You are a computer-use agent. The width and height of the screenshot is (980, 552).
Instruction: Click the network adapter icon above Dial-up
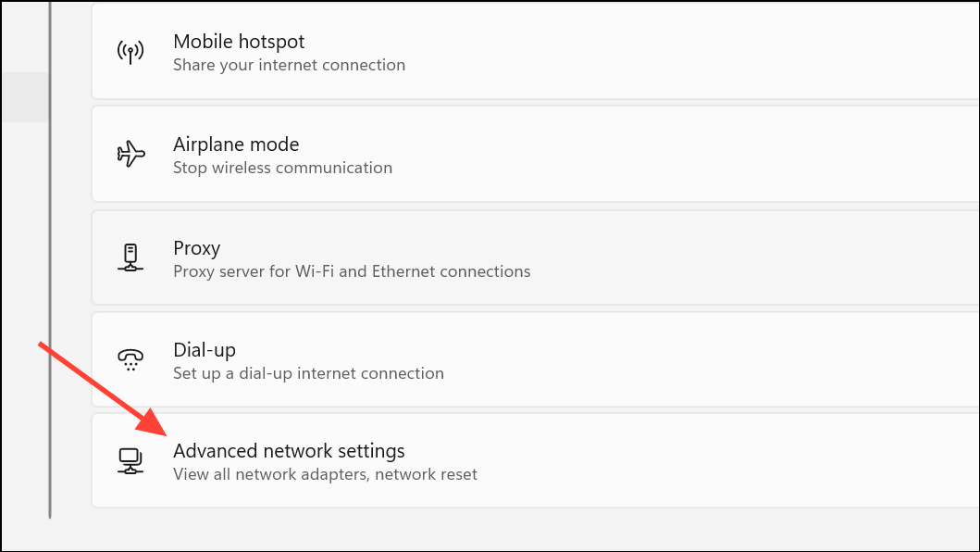click(x=131, y=258)
